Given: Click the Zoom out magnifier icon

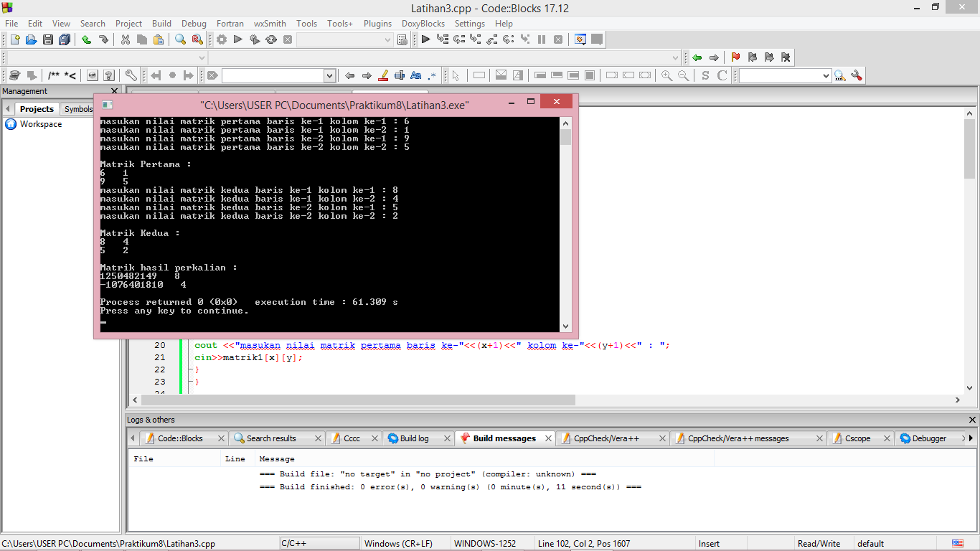Looking at the screenshot, I should tap(683, 75).
